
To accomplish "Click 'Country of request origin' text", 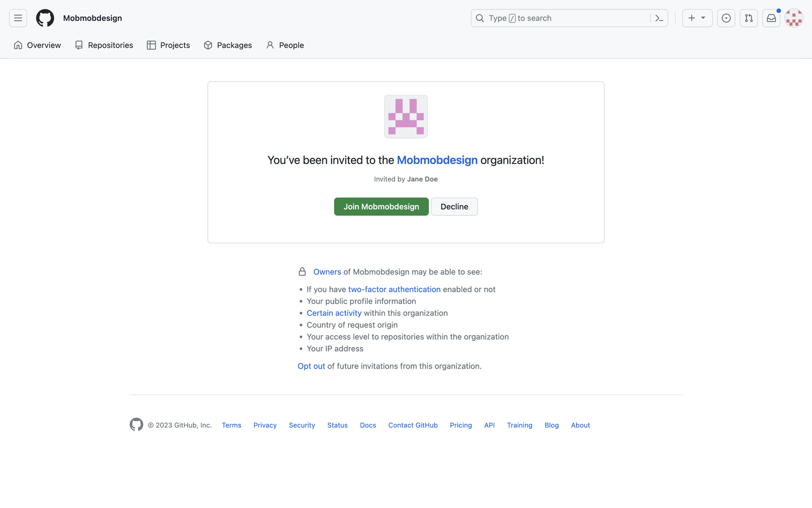I will pyautogui.click(x=352, y=325).
